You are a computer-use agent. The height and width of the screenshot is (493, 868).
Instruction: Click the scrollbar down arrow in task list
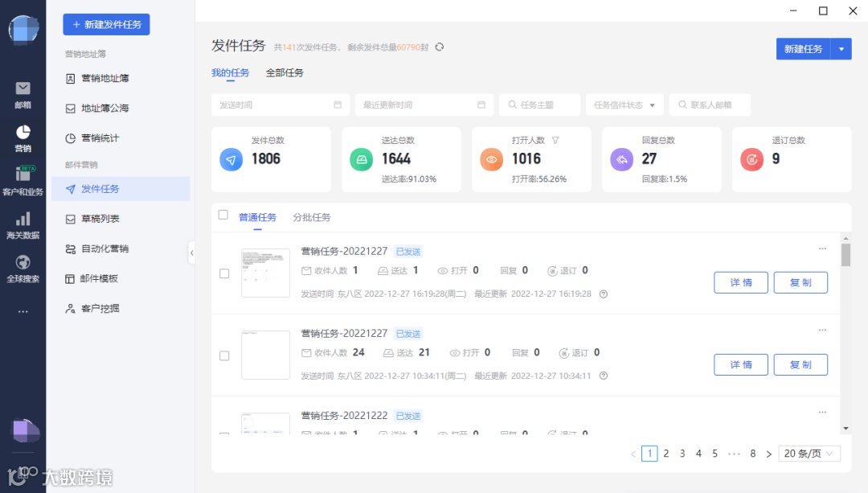click(x=845, y=428)
